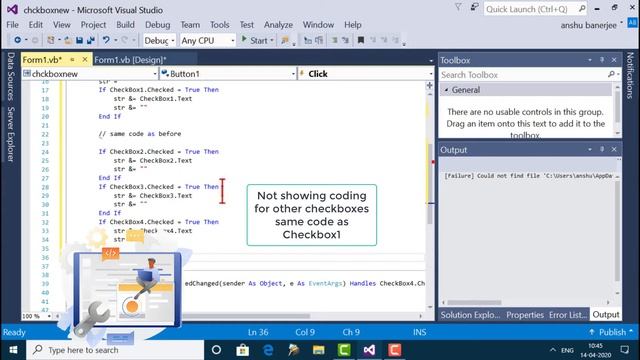Open File Explorer from the taskbar
Viewport: 640px width, 360px height.
[x=318, y=350]
